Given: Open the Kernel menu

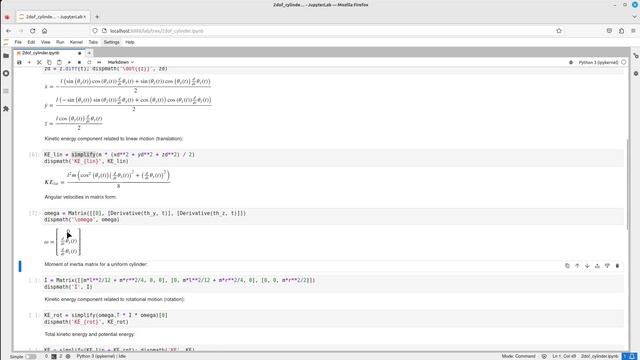Looking at the screenshot, I should [x=76, y=42].
